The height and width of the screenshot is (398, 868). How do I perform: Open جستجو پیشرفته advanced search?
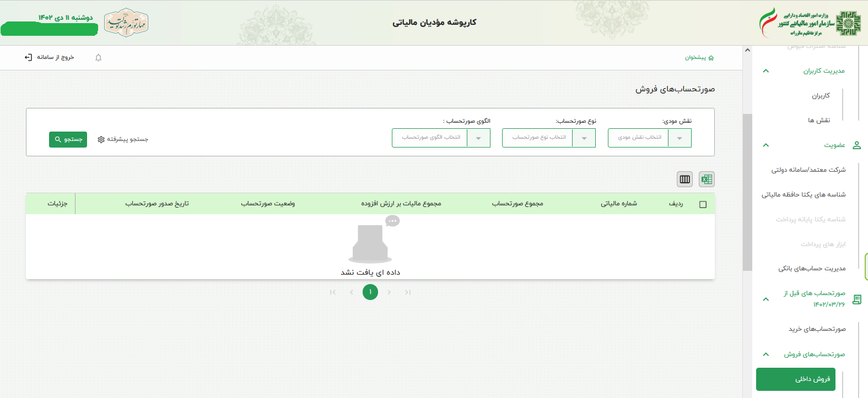(x=123, y=140)
